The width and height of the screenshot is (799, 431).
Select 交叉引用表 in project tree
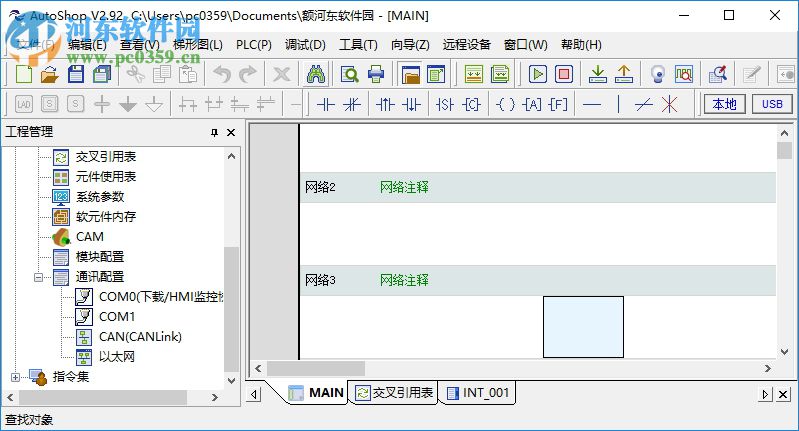pyautogui.click(x=105, y=157)
